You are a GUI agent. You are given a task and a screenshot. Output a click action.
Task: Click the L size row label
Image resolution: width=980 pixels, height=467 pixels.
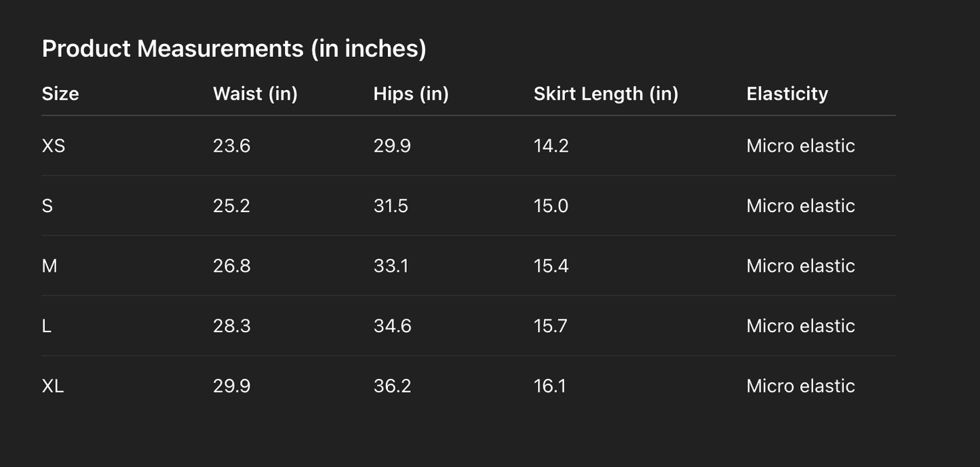click(47, 326)
